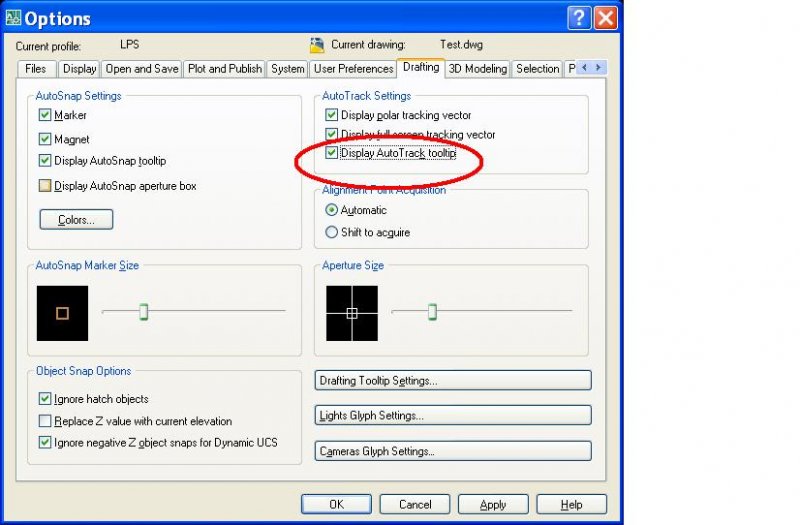Image resolution: width=800 pixels, height=525 pixels.
Task: Click the Aperture Size slider thumb
Action: point(433,311)
